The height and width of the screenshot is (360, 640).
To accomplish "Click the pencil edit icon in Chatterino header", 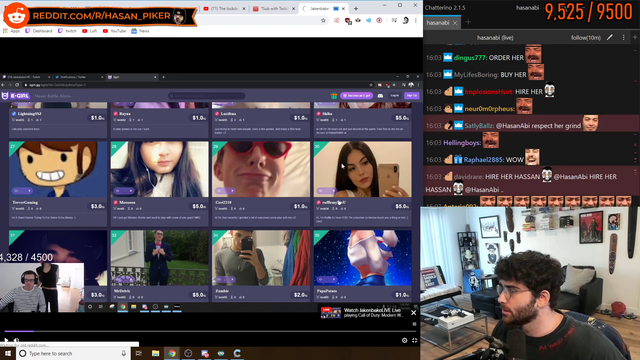I will click(x=610, y=38).
